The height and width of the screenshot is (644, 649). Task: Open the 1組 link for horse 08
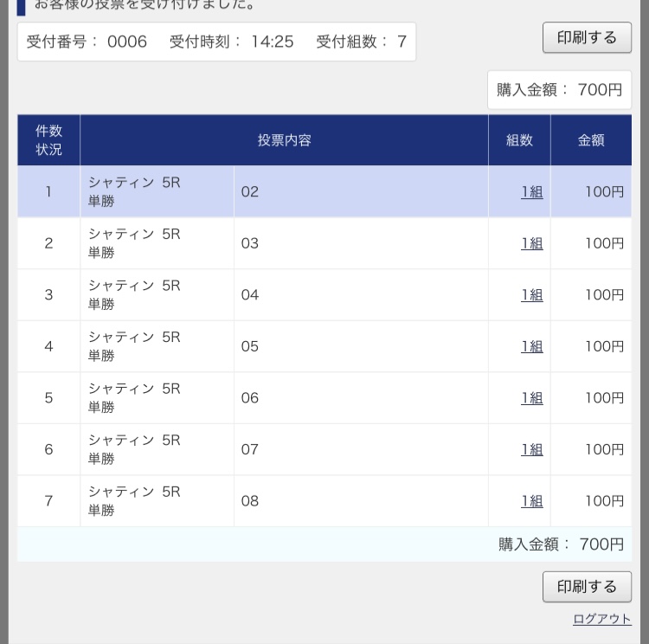tap(531, 501)
